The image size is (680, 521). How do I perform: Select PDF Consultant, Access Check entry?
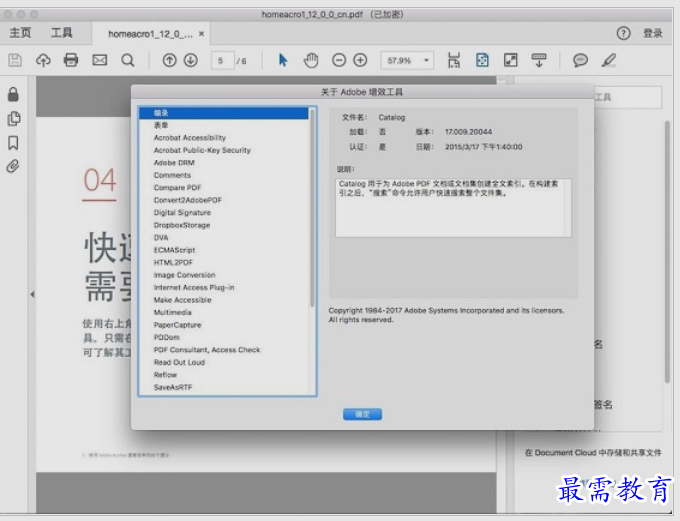coord(224,350)
